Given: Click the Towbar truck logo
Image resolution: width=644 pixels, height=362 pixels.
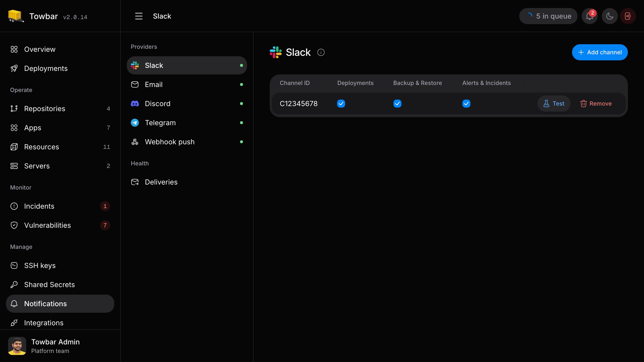Looking at the screenshot, I should coord(16,16).
